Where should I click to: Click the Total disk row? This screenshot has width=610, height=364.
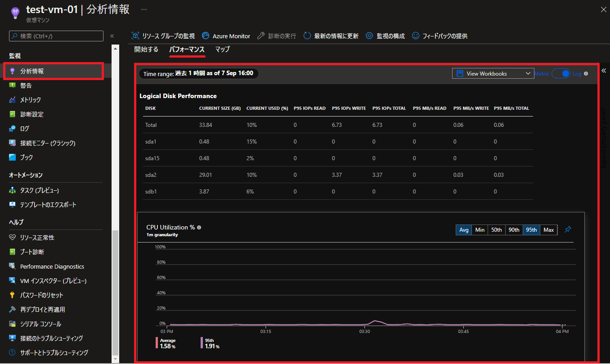338,125
